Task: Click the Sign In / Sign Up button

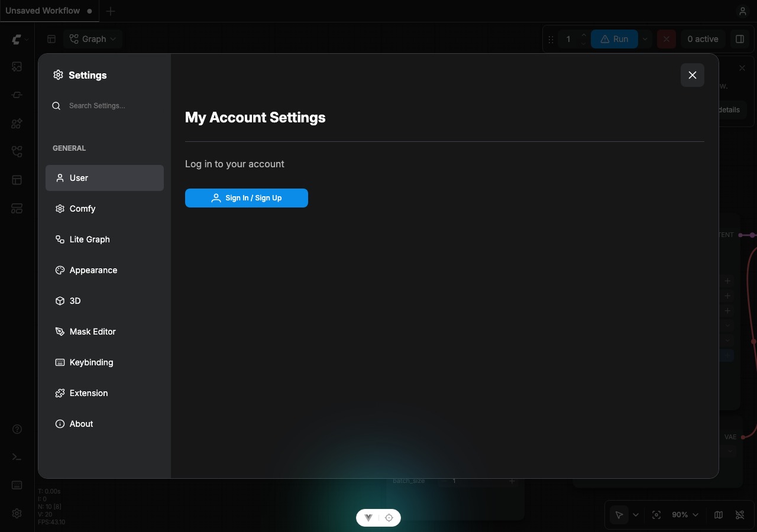Action: [247, 198]
